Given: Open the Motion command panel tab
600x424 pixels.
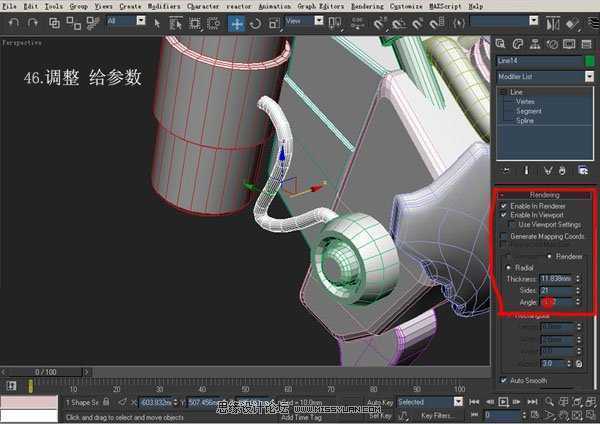Looking at the screenshot, I should click(x=552, y=44).
